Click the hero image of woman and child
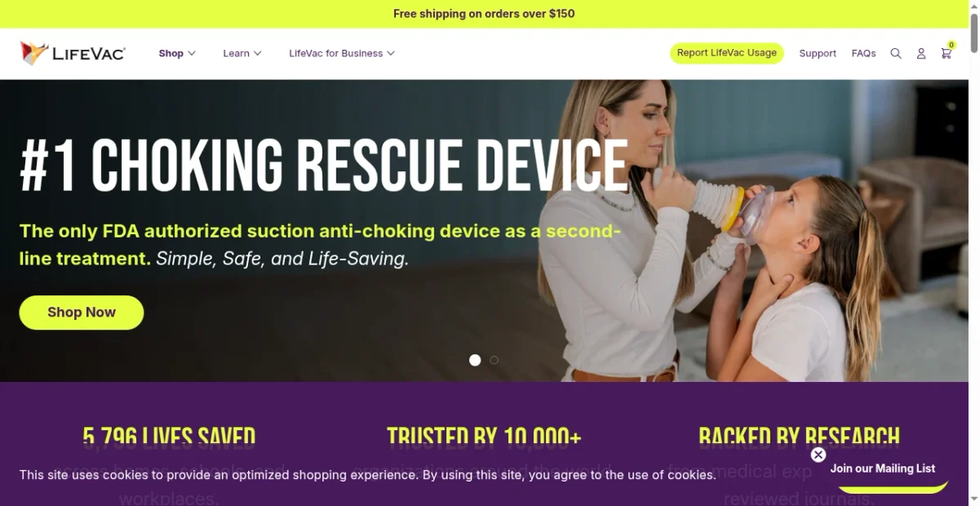Viewport: 980px width, 506px height. click(735, 231)
